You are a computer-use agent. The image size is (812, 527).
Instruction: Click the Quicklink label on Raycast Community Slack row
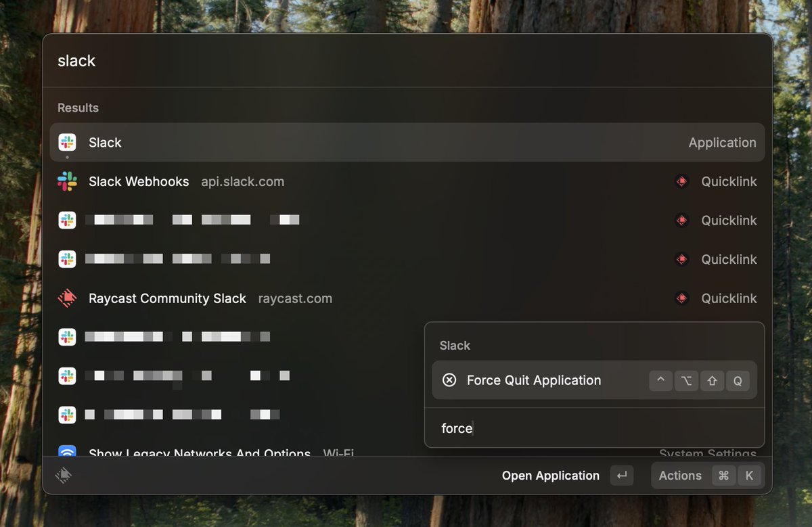[729, 298]
